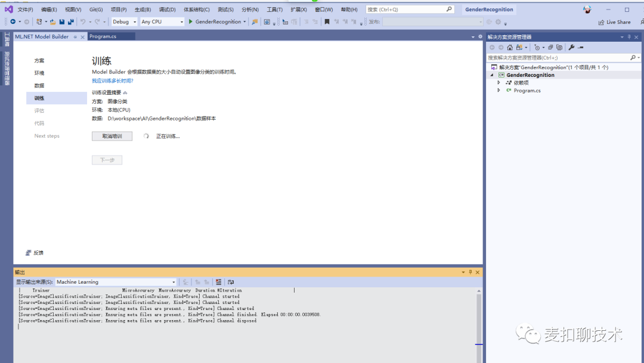Toggle auto-hide pin on Solution Explorer panel
The image size is (644, 363).
click(x=629, y=37)
